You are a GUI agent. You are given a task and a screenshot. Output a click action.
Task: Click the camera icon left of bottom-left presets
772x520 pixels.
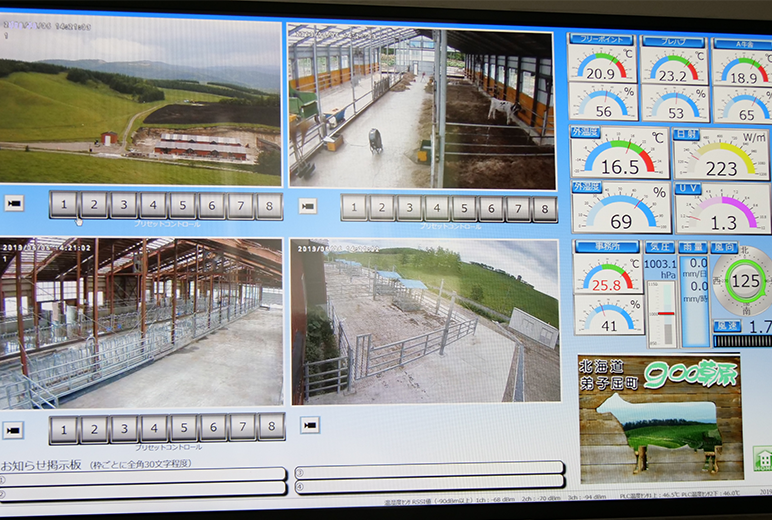(x=13, y=430)
